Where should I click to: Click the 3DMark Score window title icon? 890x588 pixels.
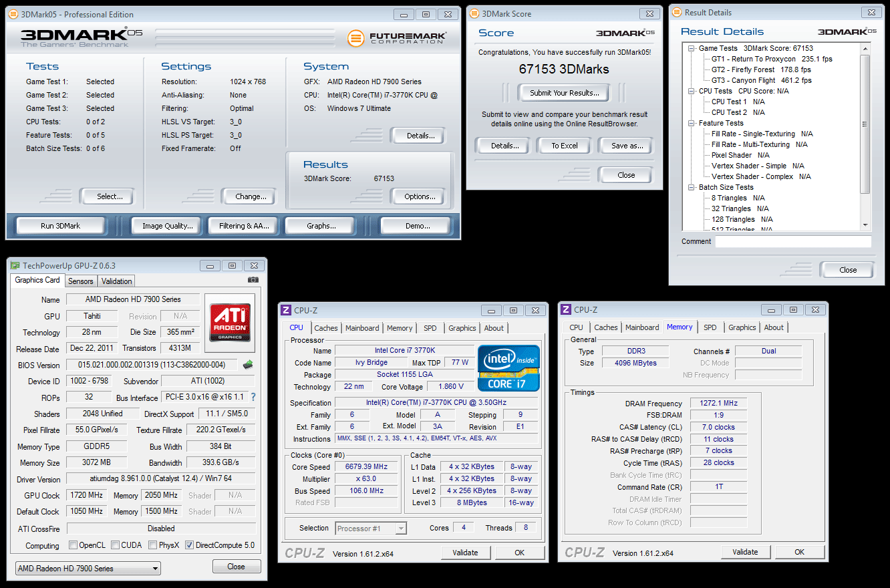[473, 13]
